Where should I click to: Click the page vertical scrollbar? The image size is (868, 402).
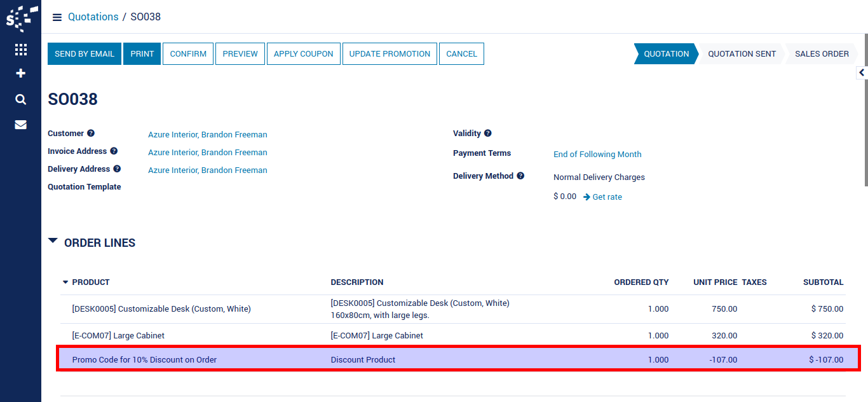[x=865, y=127]
